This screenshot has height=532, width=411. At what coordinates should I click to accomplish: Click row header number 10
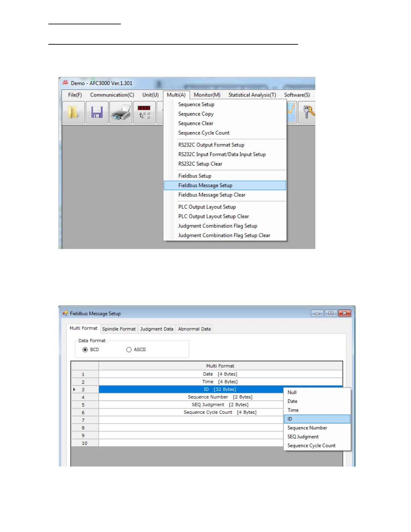[x=85, y=443]
